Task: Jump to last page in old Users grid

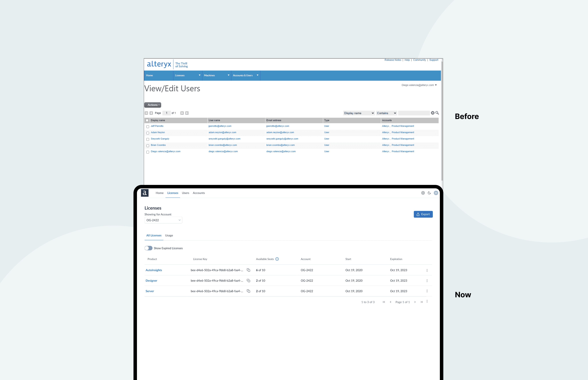Action: coord(187,113)
